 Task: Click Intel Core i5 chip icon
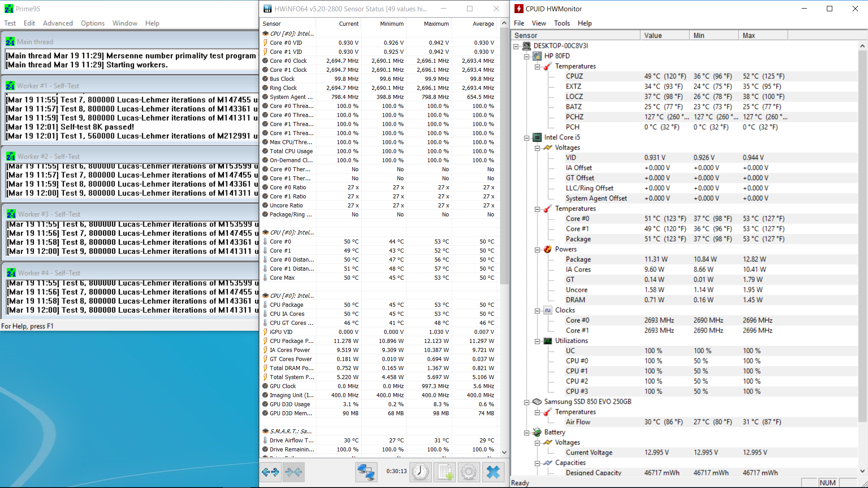tap(537, 137)
